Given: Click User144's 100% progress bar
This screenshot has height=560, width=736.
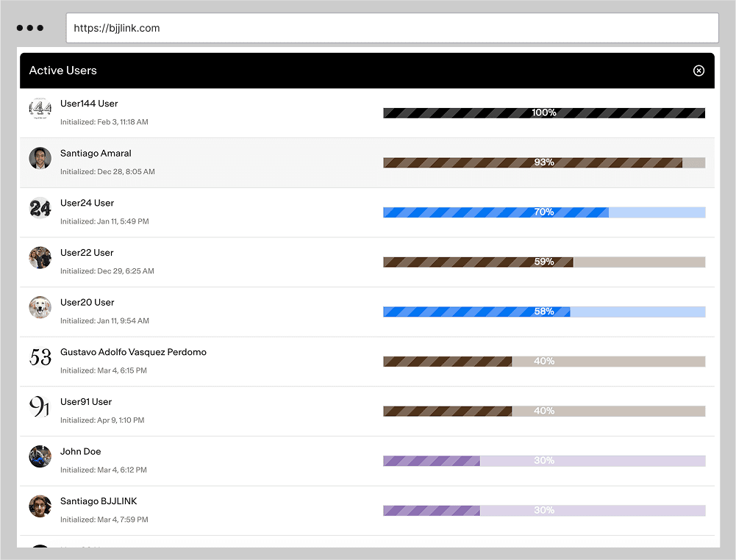Looking at the screenshot, I should [543, 112].
